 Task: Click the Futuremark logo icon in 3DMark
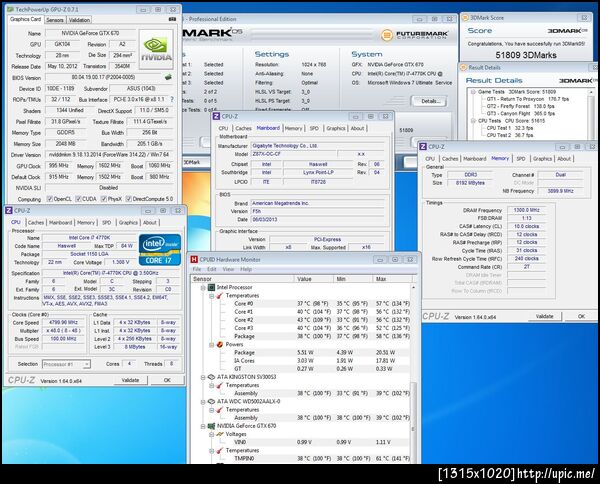(387, 35)
